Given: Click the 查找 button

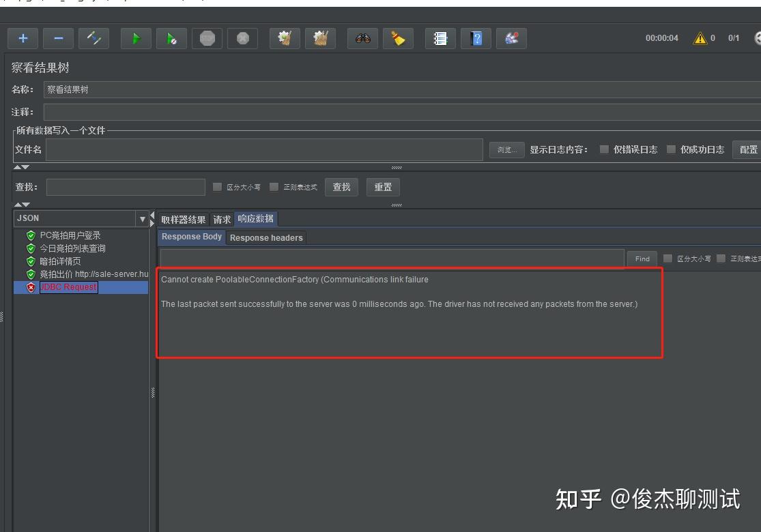Looking at the screenshot, I should pyautogui.click(x=341, y=187).
